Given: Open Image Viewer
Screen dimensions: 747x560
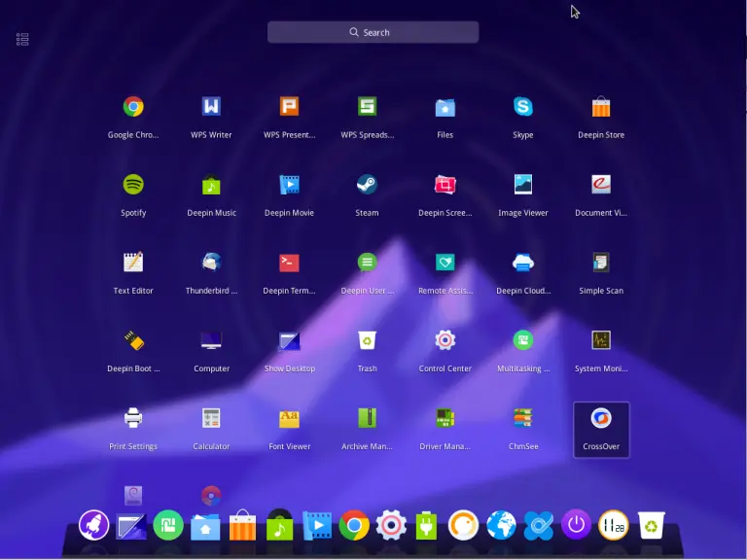Looking at the screenshot, I should pyautogui.click(x=523, y=185).
